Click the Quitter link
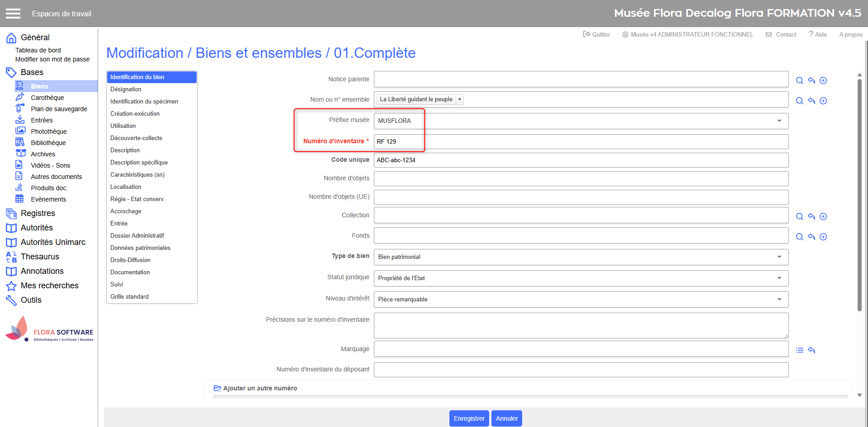This screenshot has height=427, width=868. (596, 34)
